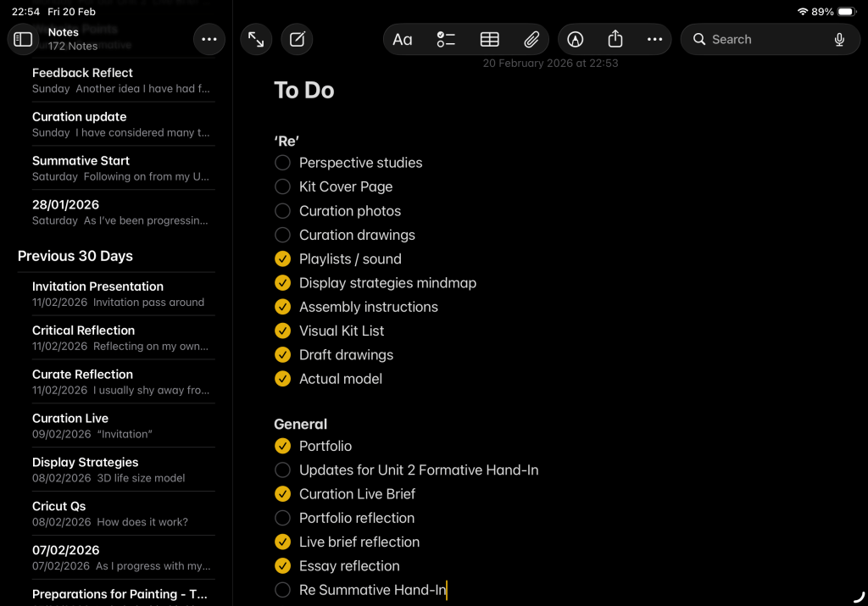The image size is (868, 606).
Task: Expand note to full screen
Action: click(256, 39)
